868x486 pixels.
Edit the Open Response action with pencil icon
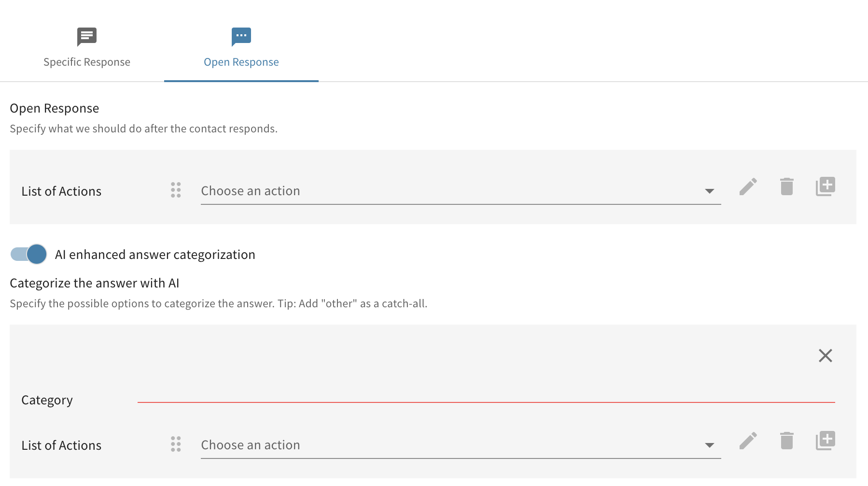(748, 186)
